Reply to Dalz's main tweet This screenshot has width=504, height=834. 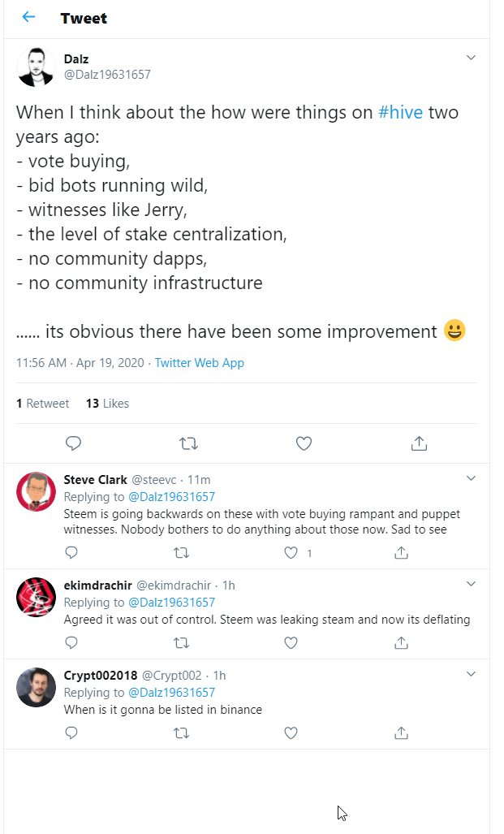click(73, 443)
